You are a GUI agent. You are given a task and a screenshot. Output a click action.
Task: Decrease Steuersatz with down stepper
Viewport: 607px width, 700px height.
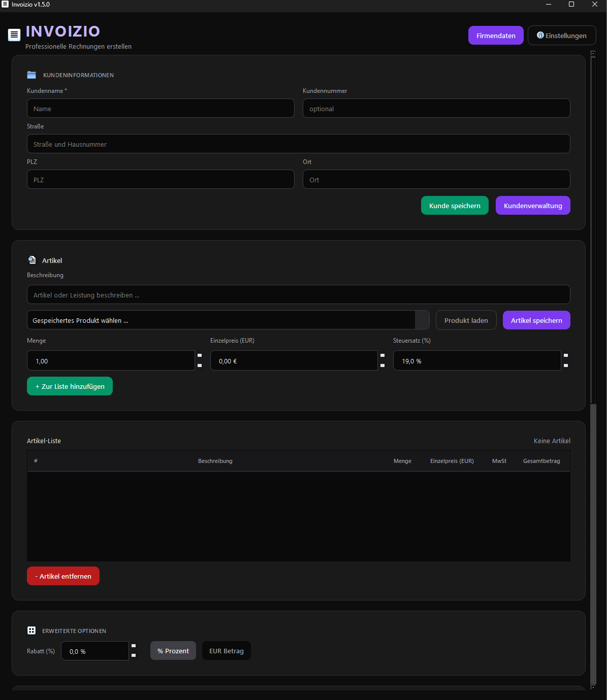566,365
